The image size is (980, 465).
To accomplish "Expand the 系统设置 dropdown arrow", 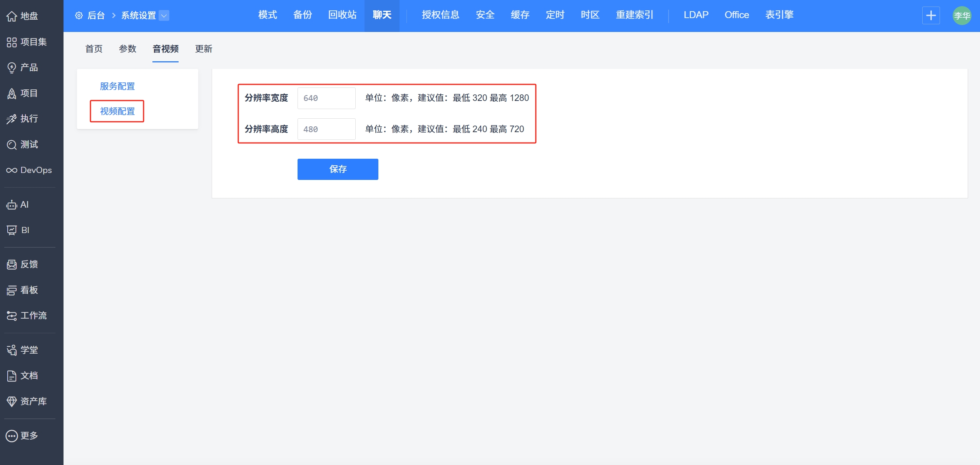I will pos(164,15).
